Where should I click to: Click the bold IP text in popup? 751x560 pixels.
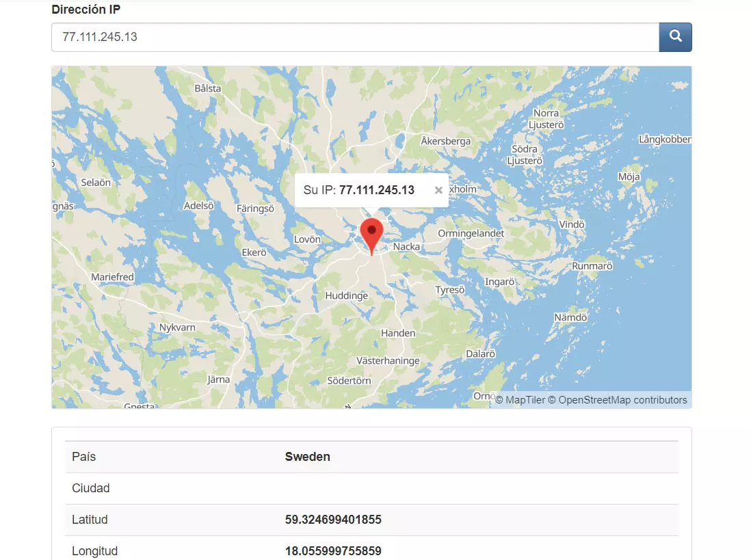click(x=376, y=190)
